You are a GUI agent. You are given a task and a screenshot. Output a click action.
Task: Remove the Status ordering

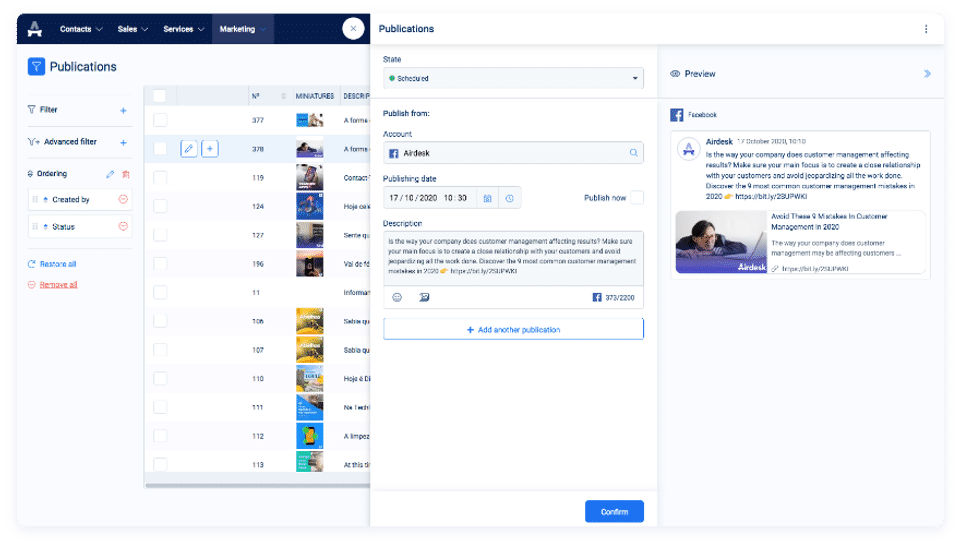[x=123, y=227]
